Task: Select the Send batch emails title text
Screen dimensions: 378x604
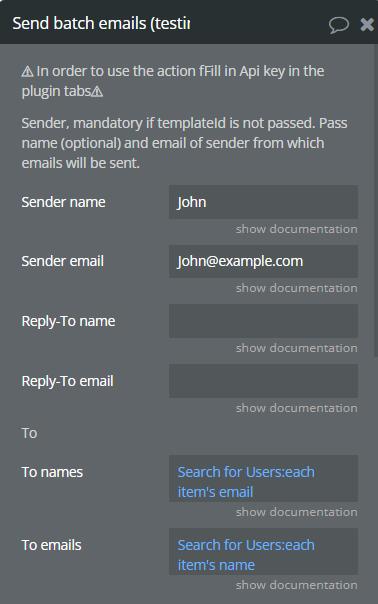Action: click(x=101, y=23)
